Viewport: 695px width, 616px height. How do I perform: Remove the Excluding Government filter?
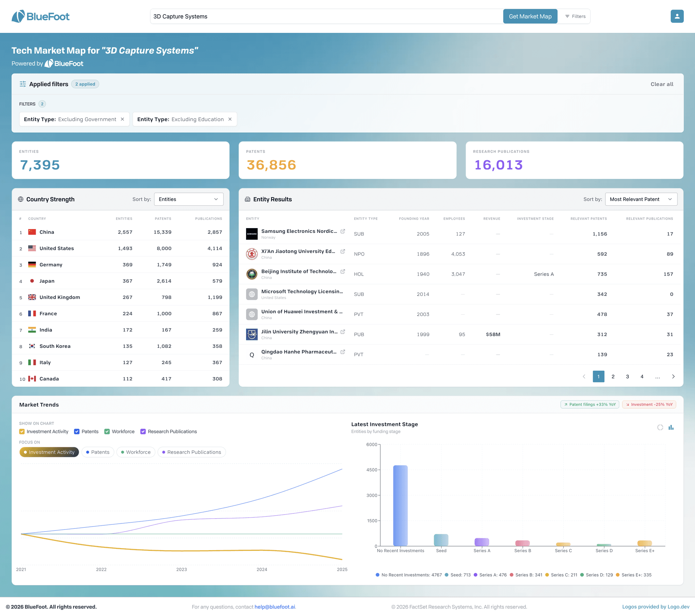pyautogui.click(x=123, y=119)
